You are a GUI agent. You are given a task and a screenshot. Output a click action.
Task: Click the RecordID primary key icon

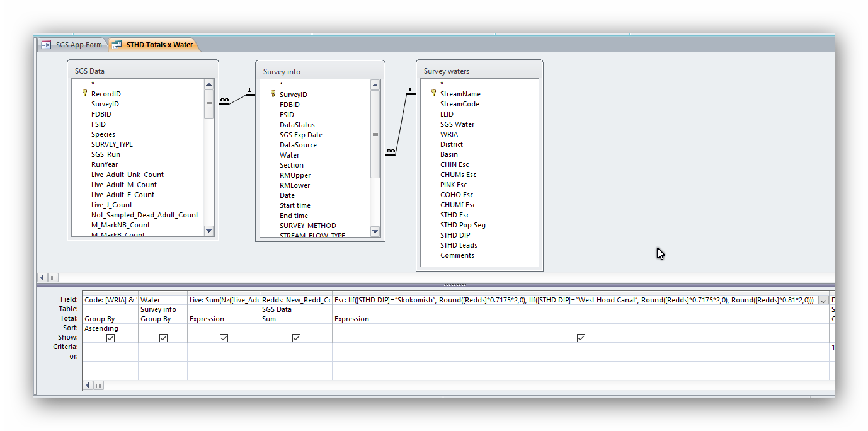84,93
